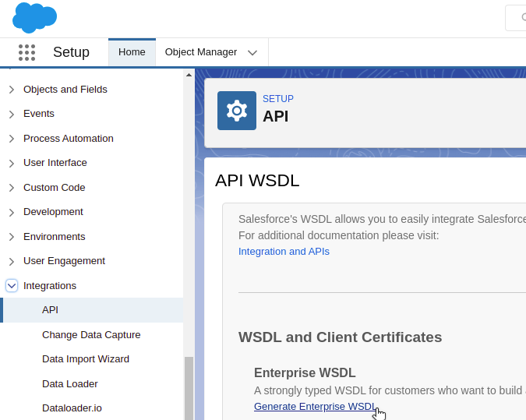Click Generate Enterprise WSDL link
The width and height of the screenshot is (526, 420).
tap(315, 406)
